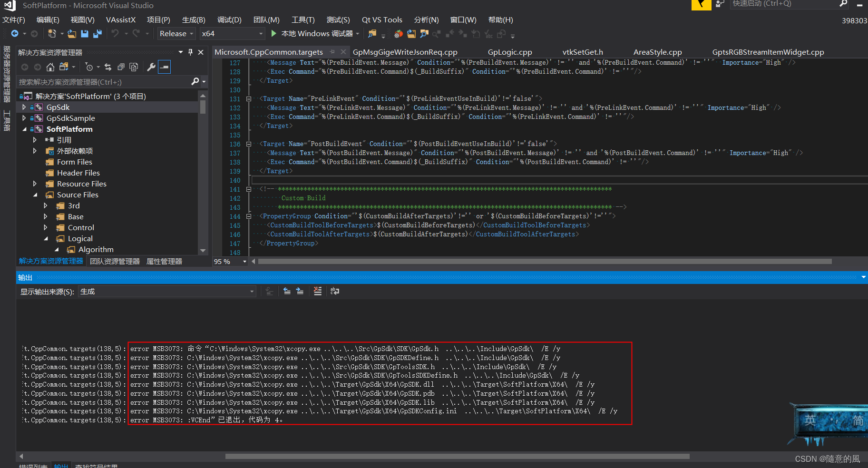Open the 调试(D) menu
The image size is (868, 468).
pos(229,20)
